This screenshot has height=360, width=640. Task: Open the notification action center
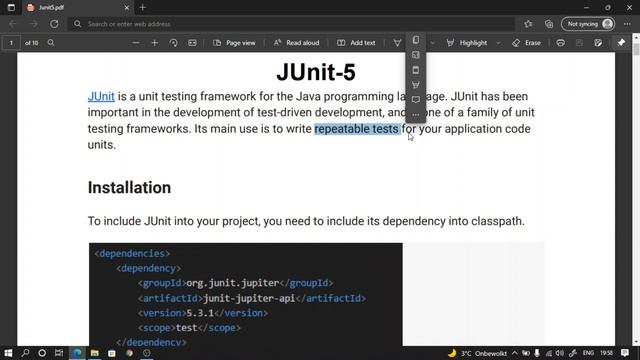pos(625,353)
